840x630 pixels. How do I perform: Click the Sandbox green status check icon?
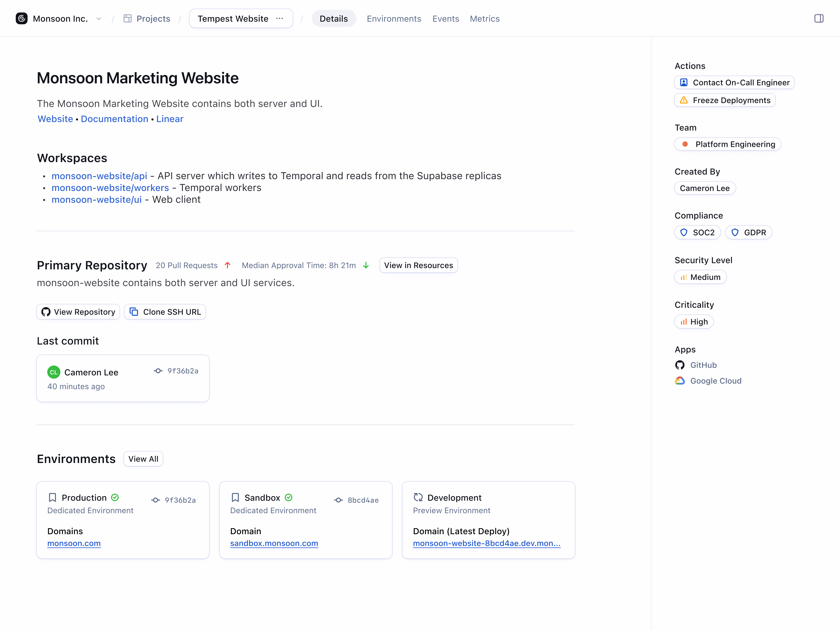[x=289, y=497]
